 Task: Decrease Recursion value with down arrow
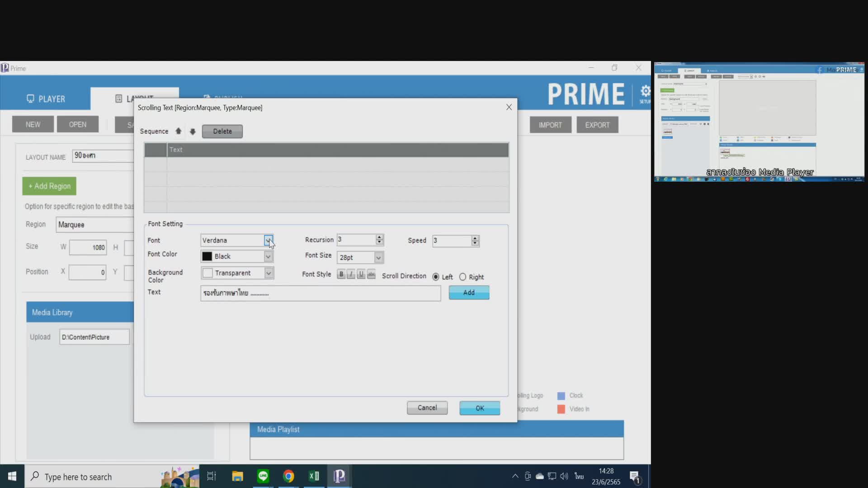[380, 243]
